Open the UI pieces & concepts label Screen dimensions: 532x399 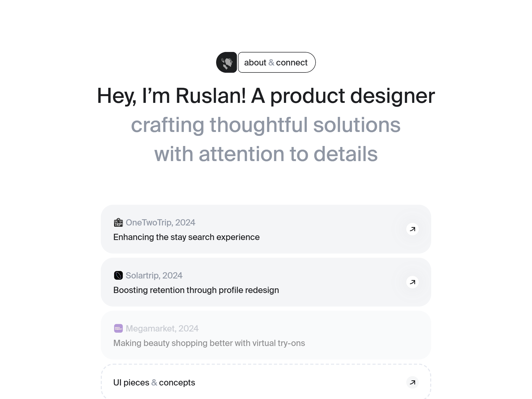[154, 383]
